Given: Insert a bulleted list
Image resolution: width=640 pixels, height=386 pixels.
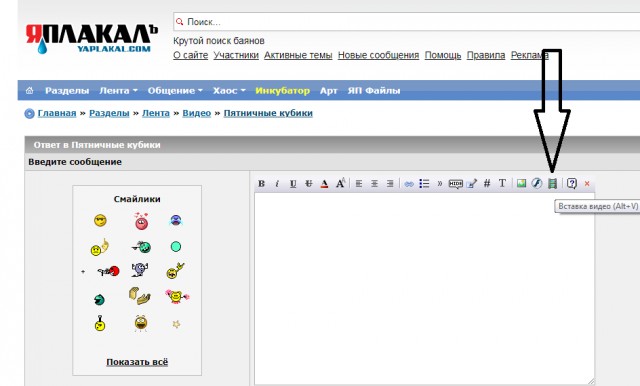Looking at the screenshot, I should tap(424, 184).
